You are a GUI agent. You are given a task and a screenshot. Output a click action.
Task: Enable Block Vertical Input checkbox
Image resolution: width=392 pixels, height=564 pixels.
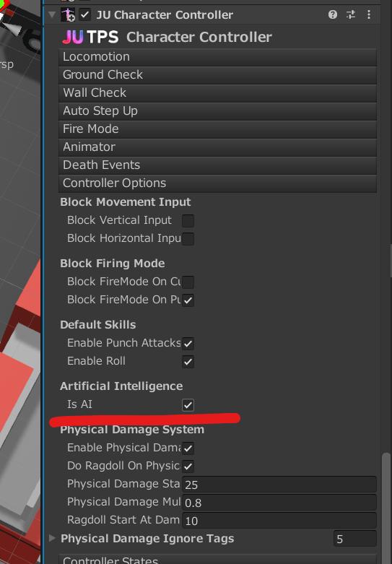[x=188, y=220]
